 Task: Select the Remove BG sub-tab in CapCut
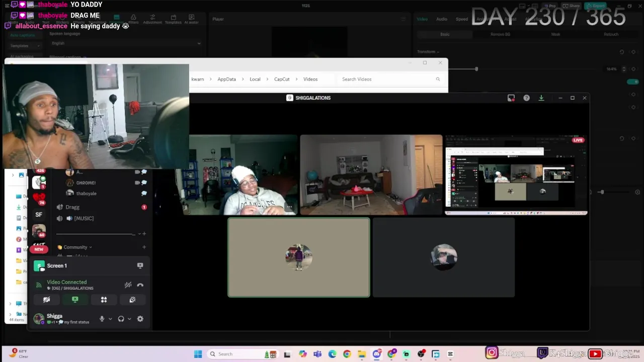500,34
